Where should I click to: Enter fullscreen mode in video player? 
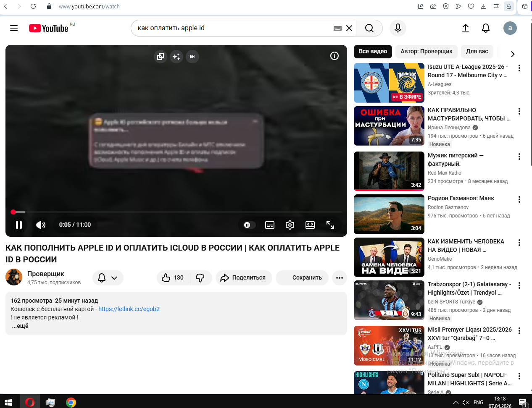click(330, 225)
